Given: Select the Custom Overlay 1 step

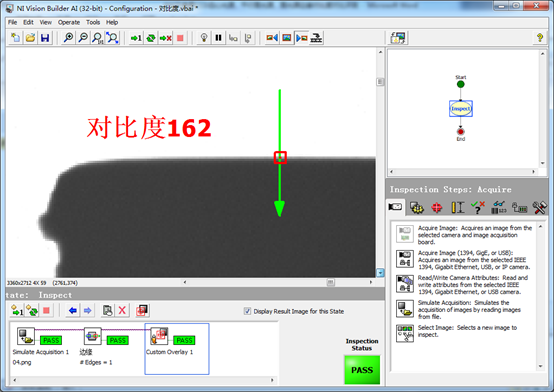Looking at the screenshot, I should pos(177,349).
